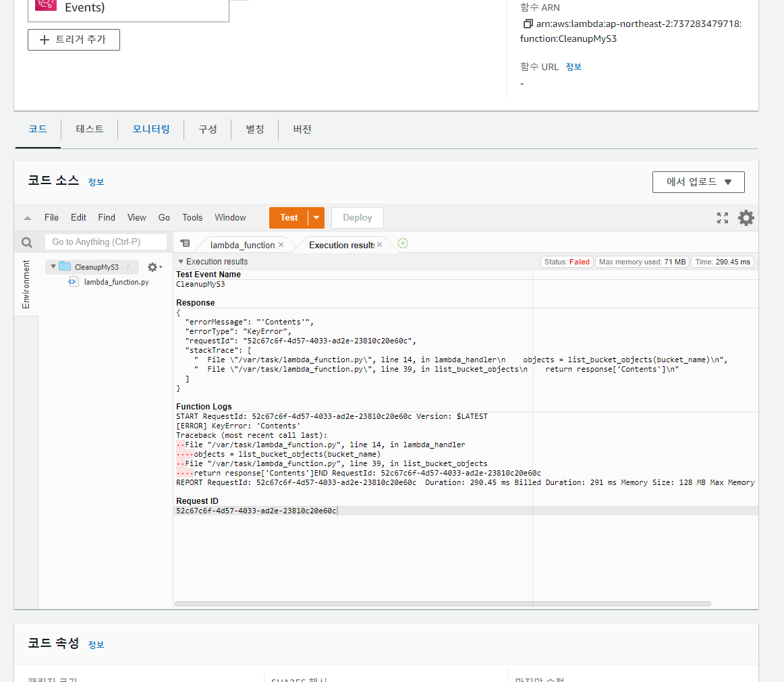Screen dimensions: 784x682
Task: Open the Edit menu
Action: 78,217
